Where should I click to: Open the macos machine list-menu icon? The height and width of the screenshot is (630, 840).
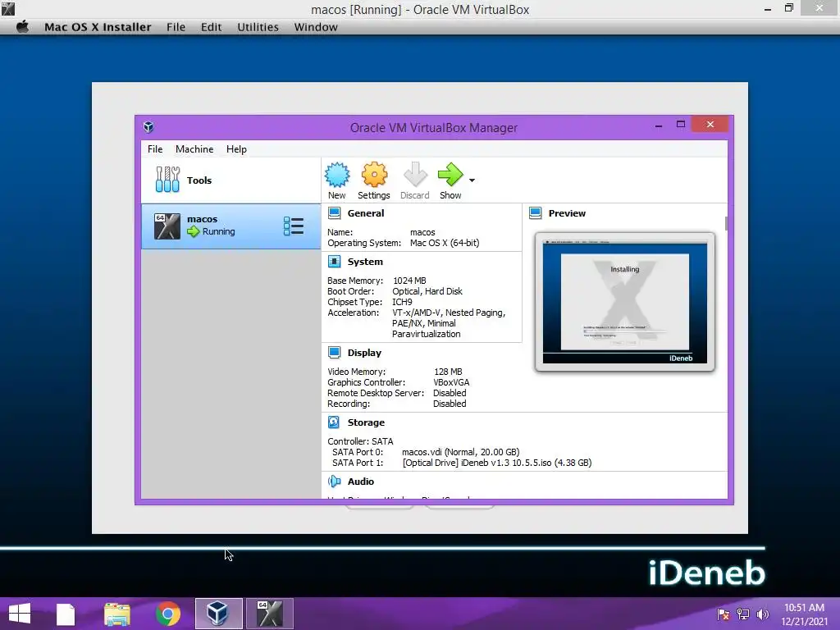tap(294, 226)
